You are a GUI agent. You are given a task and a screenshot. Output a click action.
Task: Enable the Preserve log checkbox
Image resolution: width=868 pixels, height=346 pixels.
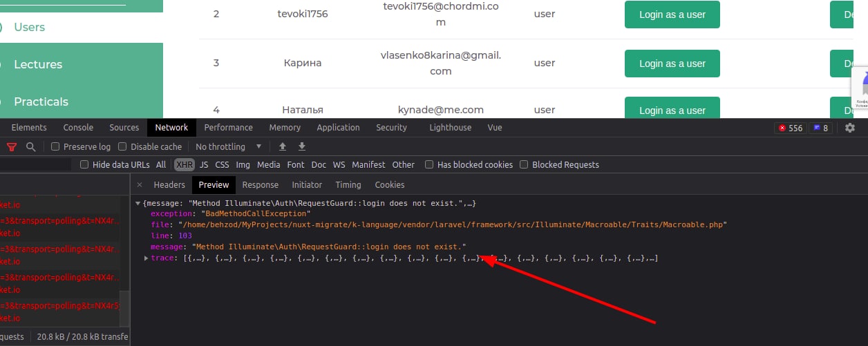(55, 146)
